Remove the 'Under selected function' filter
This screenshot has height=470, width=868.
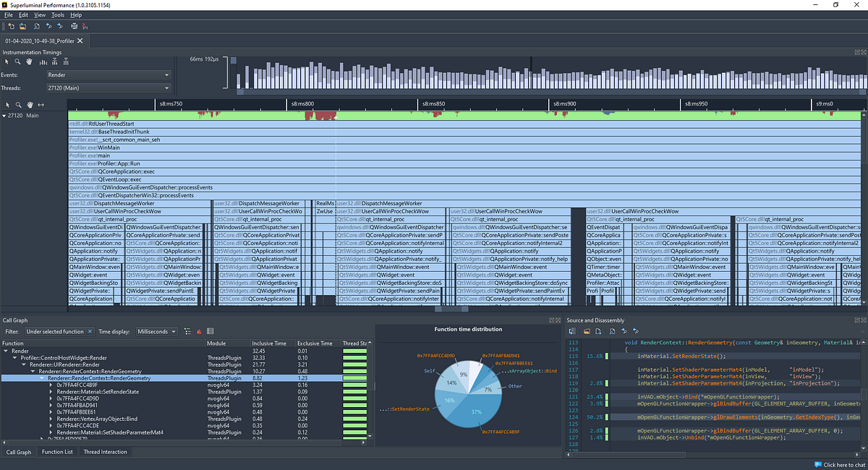pyautogui.click(x=89, y=331)
